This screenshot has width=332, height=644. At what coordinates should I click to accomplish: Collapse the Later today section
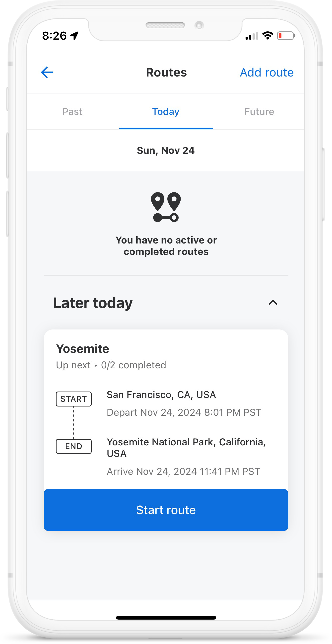coord(273,303)
